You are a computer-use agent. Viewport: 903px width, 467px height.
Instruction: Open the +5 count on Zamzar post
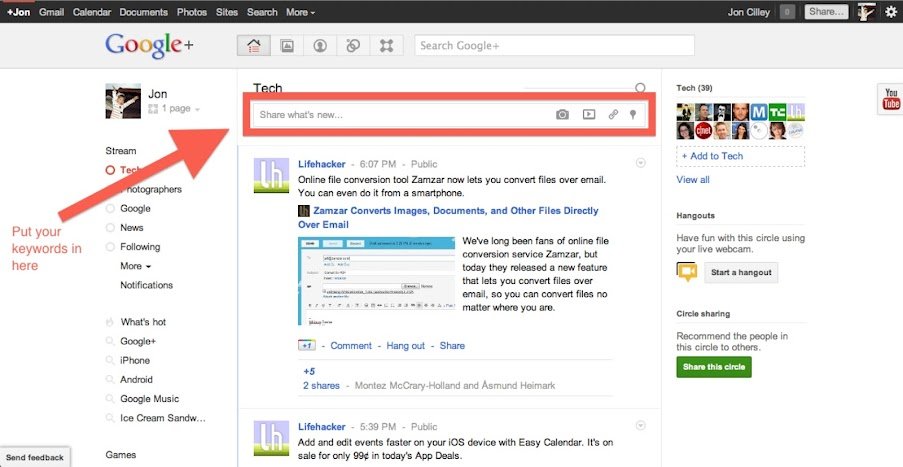tap(309, 371)
